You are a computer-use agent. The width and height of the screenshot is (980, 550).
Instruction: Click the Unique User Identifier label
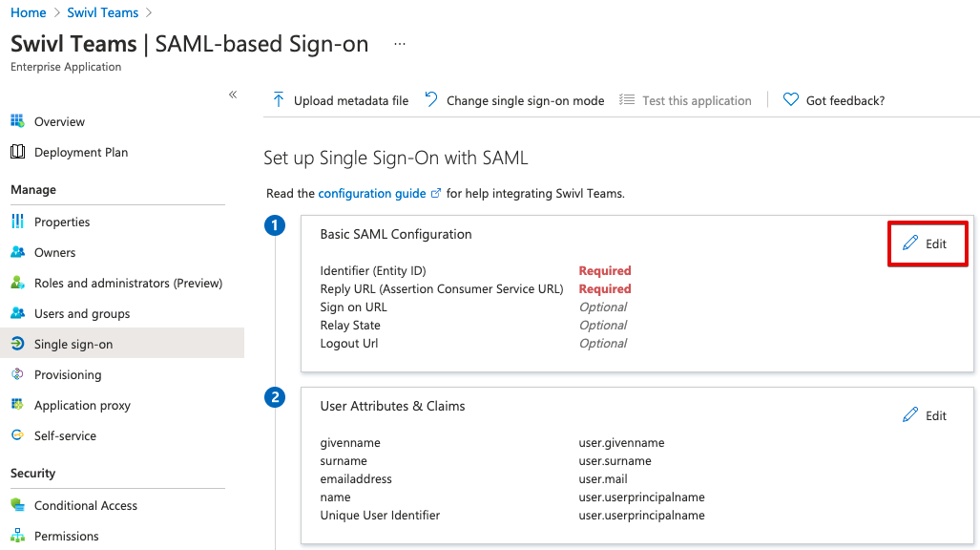tap(380, 515)
